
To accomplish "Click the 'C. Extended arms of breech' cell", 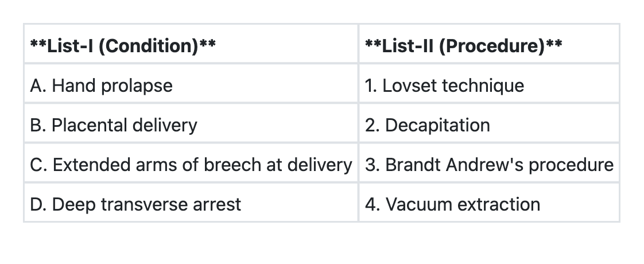I will tap(191, 165).
